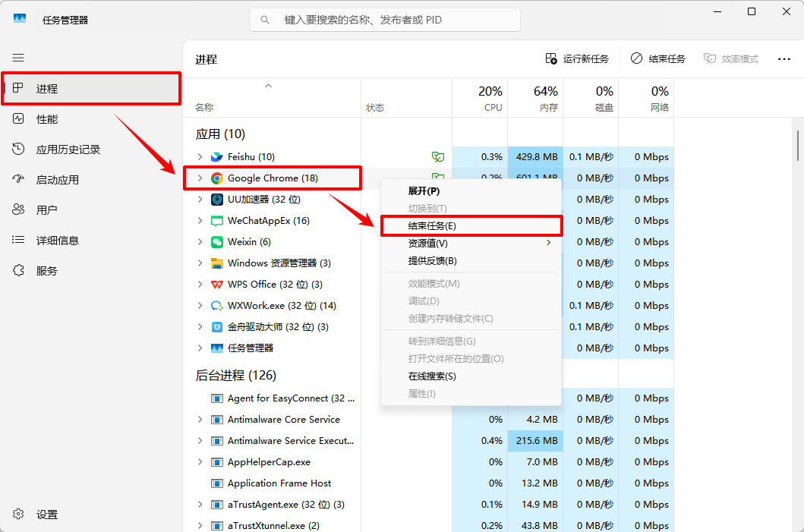Open the 服务 services page
The height and width of the screenshot is (532, 804).
(x=91, y=271)
